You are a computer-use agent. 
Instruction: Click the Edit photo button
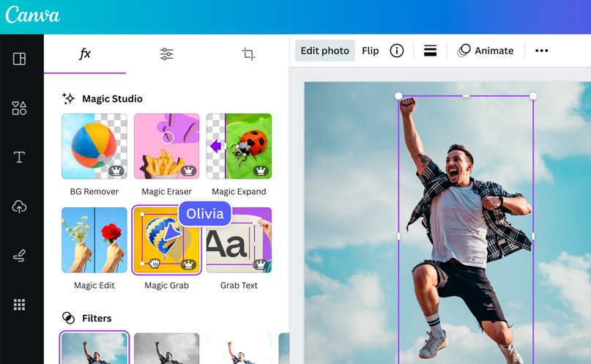[x=325, y=51]
